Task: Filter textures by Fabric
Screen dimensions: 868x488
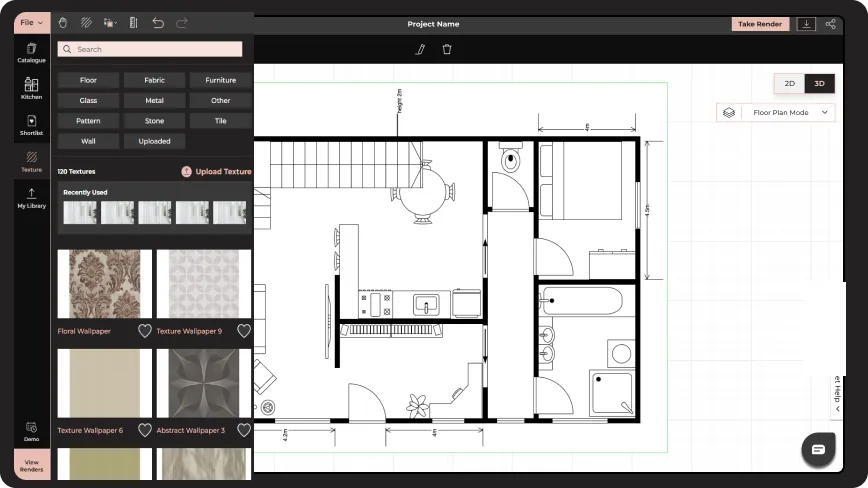Action: (x=154, y=80)
